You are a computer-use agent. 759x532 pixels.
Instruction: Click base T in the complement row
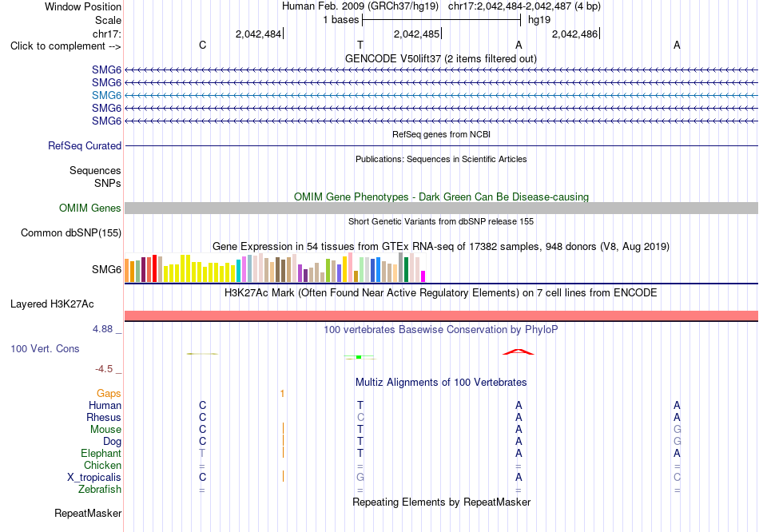[x=360, y=45]
